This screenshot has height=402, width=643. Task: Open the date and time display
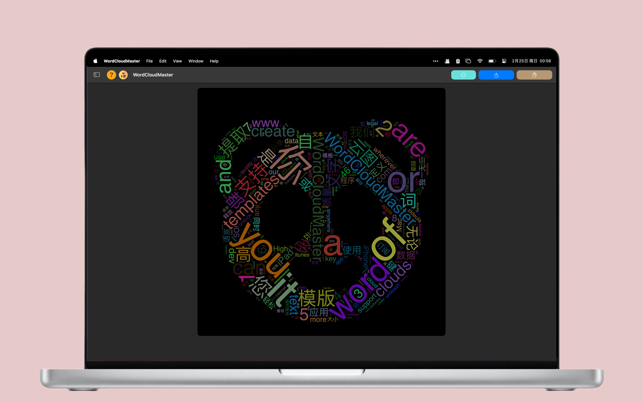[531, 61]
